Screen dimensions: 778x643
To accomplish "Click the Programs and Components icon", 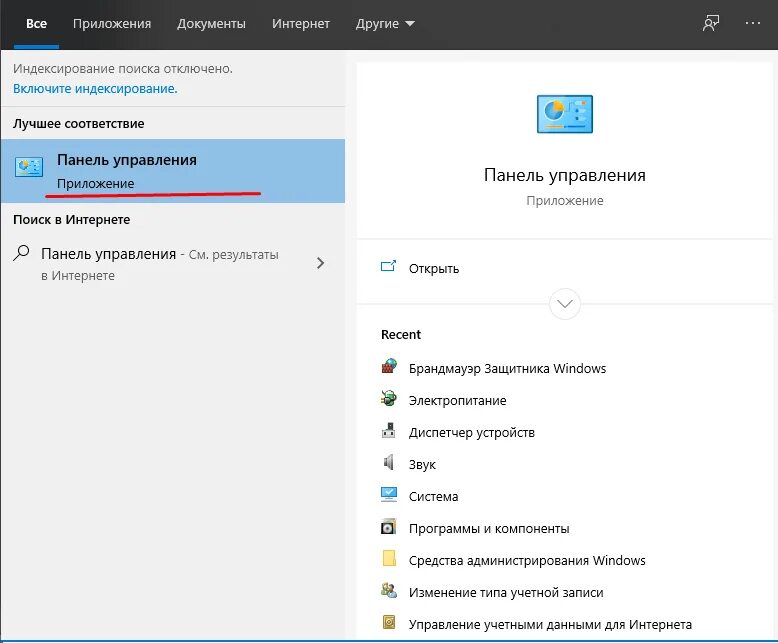I will 389,527.
